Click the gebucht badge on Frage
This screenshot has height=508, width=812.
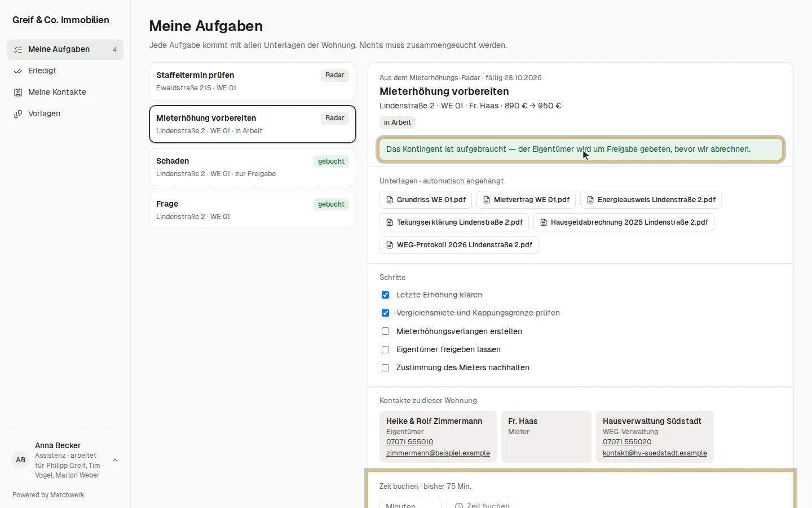331,204
